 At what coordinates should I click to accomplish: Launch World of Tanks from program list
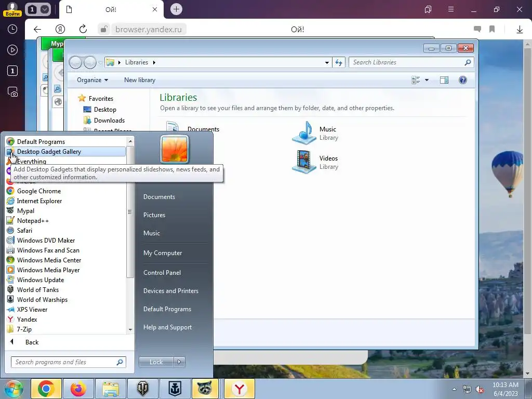(x=66, y=290)
